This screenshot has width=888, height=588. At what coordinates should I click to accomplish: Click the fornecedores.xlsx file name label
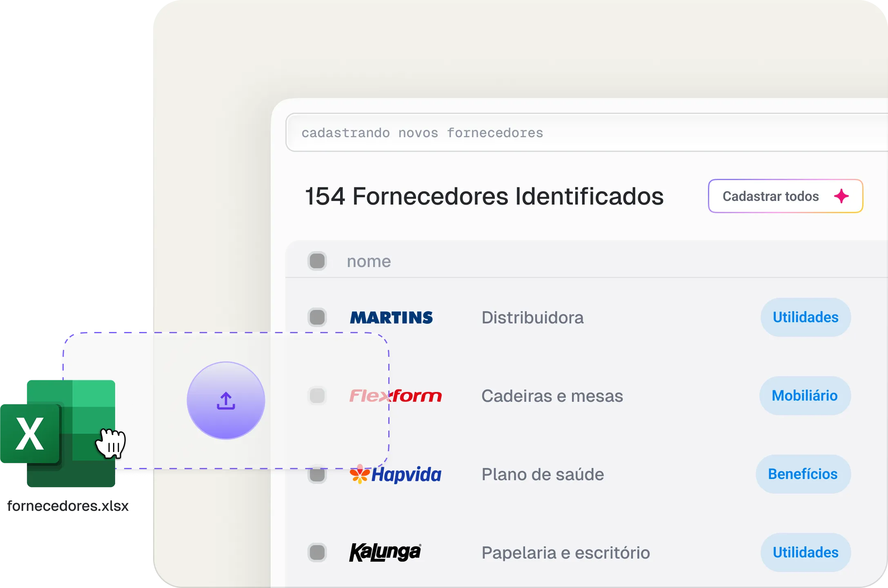click(x=68, y=506)
